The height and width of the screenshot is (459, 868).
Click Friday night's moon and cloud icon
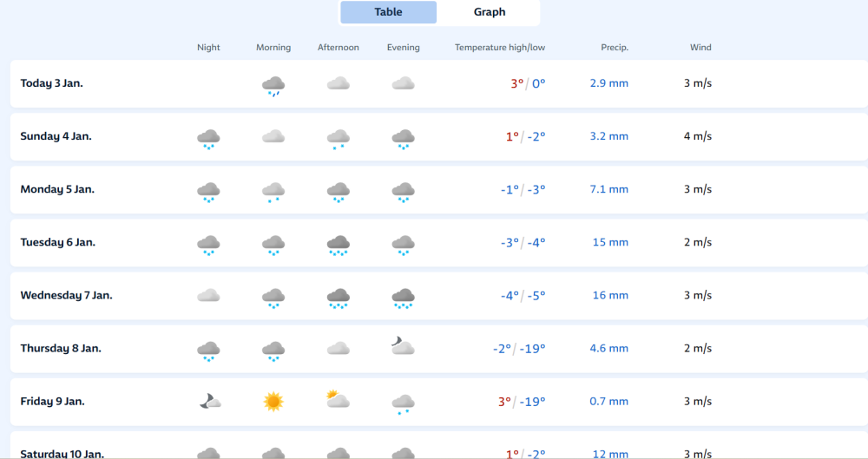point(208,401)
